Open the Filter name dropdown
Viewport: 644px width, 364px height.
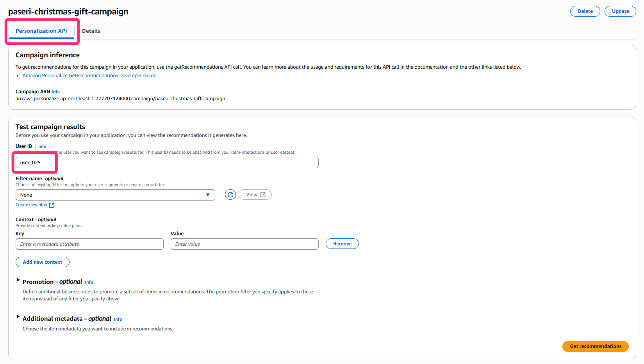point(115,195)
